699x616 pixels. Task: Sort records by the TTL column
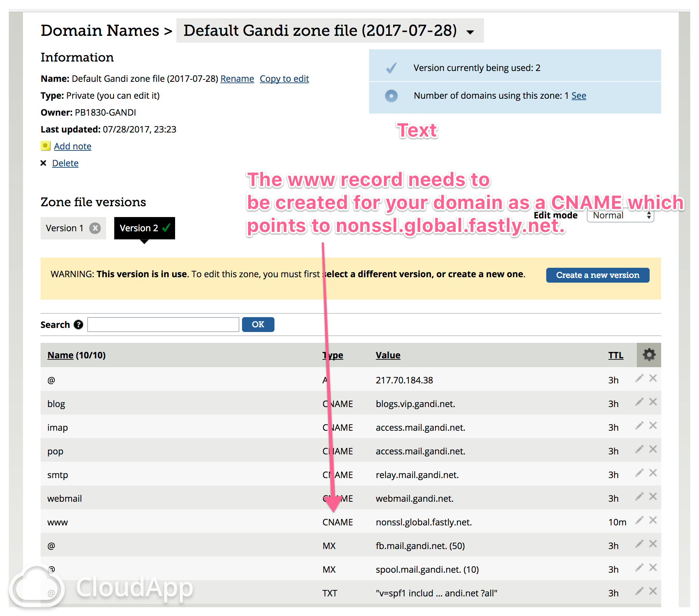pyautogui.click(x=615, y=355)
